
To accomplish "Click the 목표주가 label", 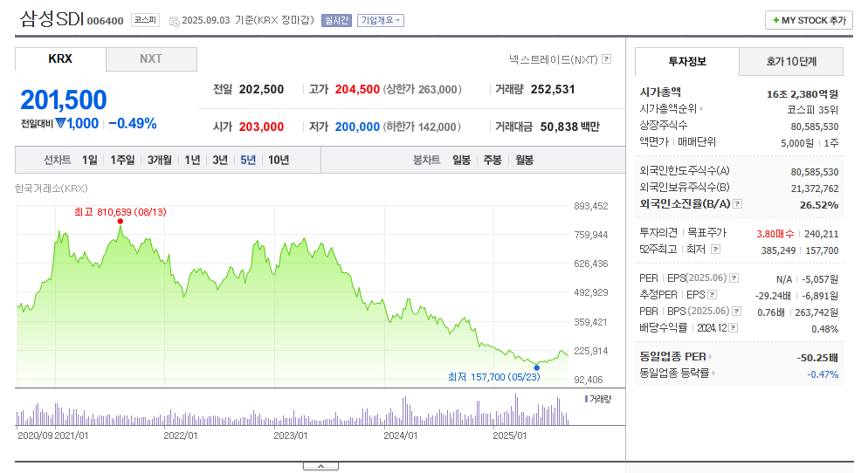I will [706, 232].
